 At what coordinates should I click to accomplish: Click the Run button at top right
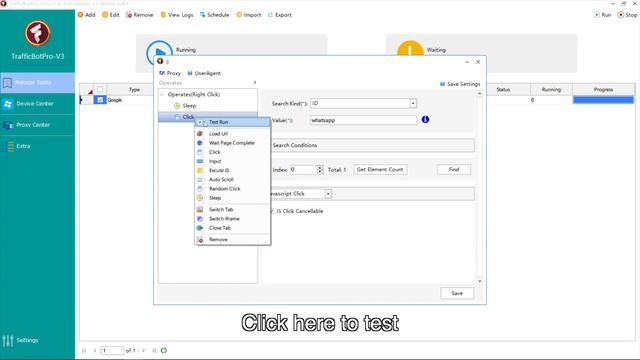click(x=602, y=15)
